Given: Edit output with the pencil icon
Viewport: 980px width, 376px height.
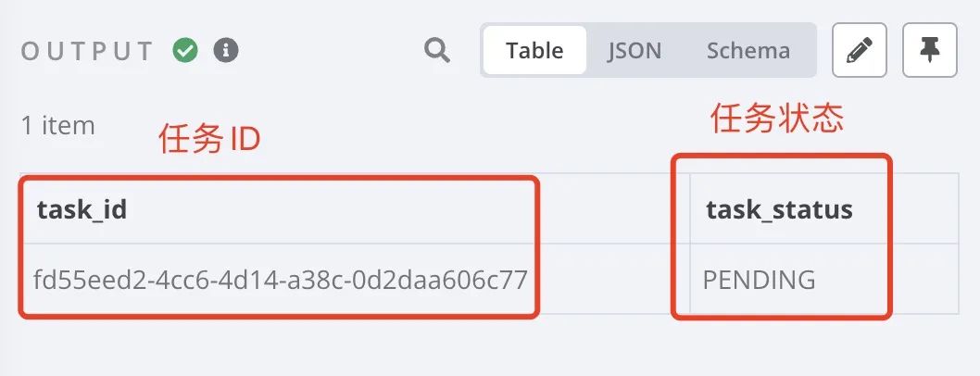Looking at the screenshot, I should [x=860, y=50].
